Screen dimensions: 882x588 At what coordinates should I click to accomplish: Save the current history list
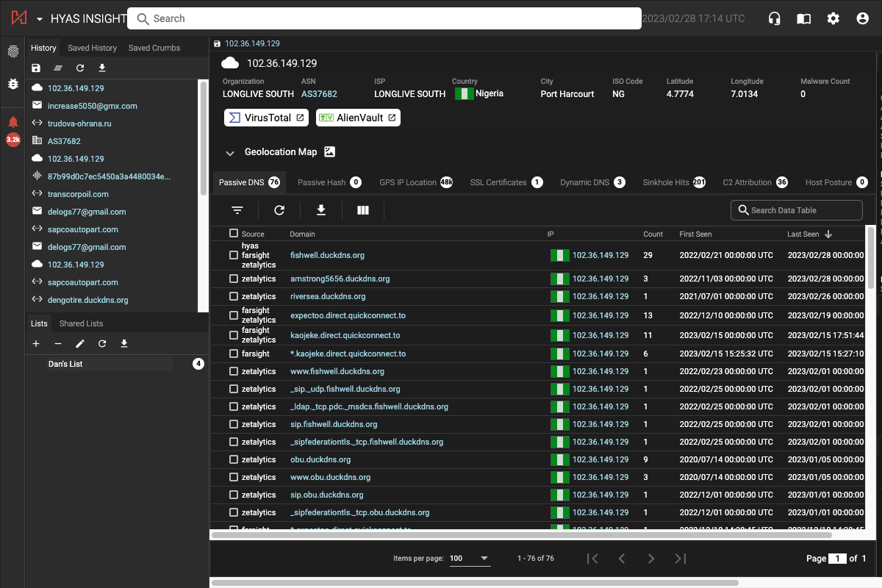(35, 68)
